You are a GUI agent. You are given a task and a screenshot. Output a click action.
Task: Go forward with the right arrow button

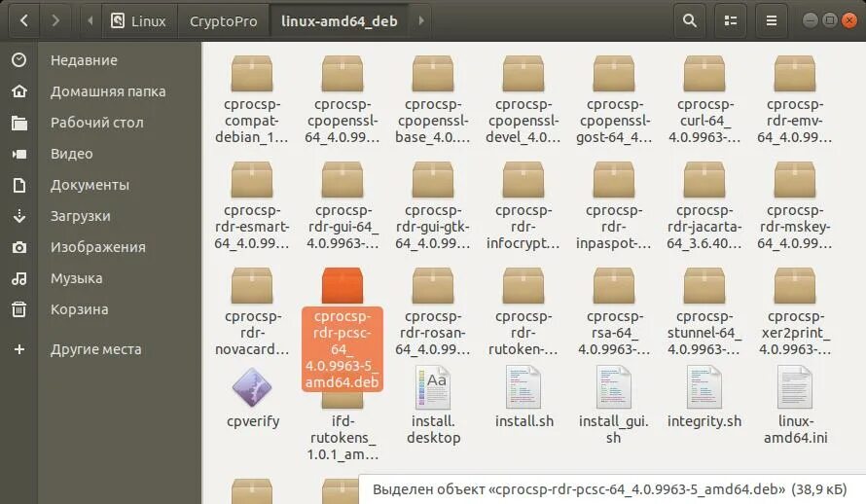pos(55,21)
